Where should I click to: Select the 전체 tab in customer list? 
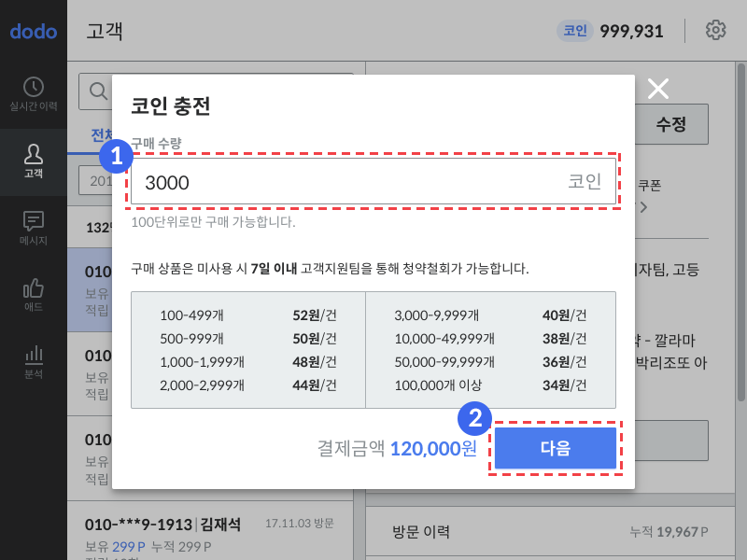pyautogui.click(x=102, y=135)
